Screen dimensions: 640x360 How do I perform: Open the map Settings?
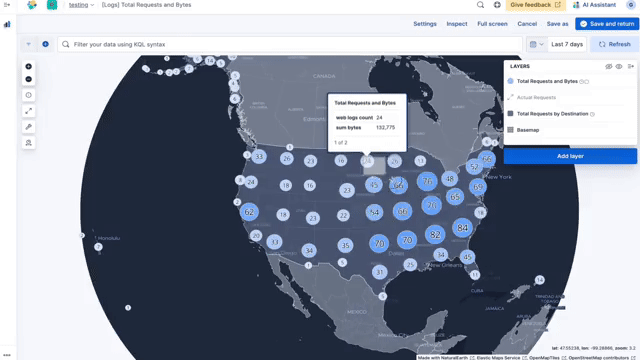(425, 24)
